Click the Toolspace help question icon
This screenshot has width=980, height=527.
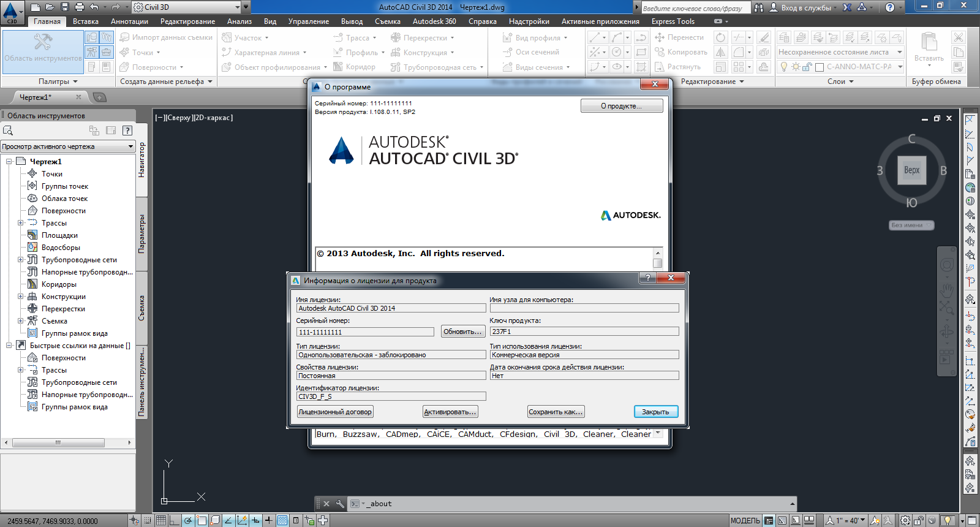pyautogui.click(x=127, y=130)
